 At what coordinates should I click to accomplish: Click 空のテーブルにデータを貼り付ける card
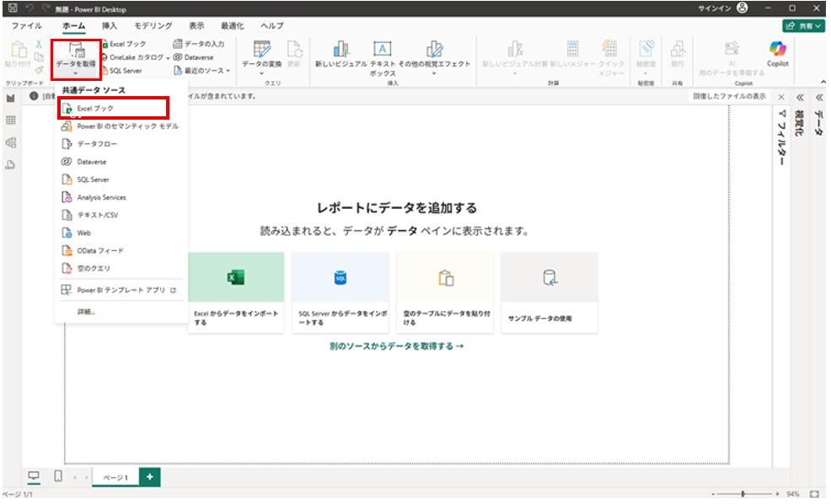coord(445,292)
